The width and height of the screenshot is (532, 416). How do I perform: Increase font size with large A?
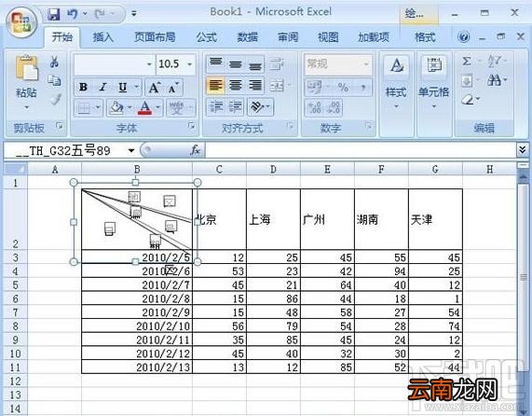[155, 88]
